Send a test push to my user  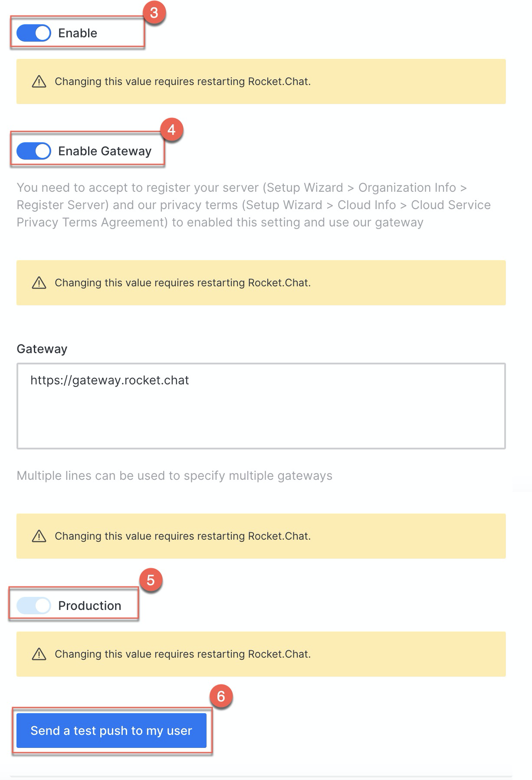point(112,731)
